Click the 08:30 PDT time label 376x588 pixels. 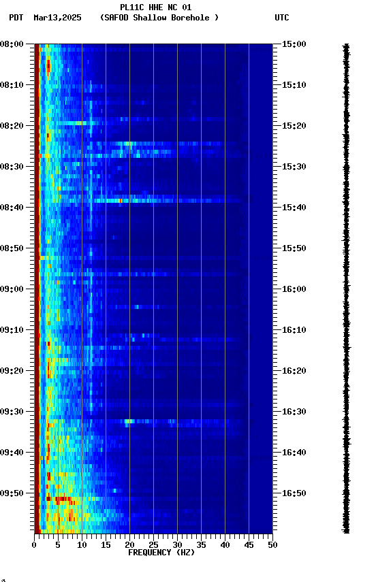[12, 167]
